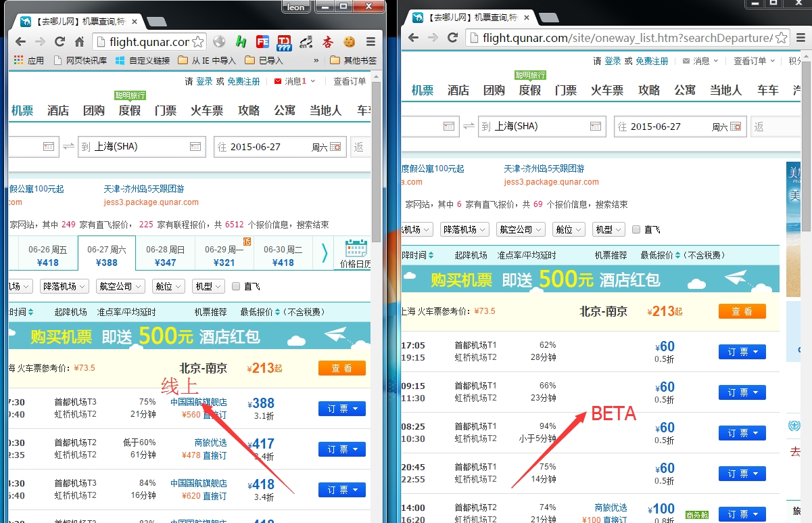The height and width of the screenshot is (523, 812).
Task: Click 订票 for the ¥388 flight
Action: tap(342, 409)
